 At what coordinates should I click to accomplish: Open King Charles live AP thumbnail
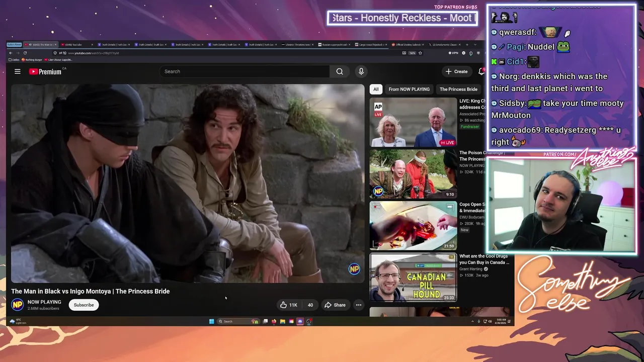(413, 122)
